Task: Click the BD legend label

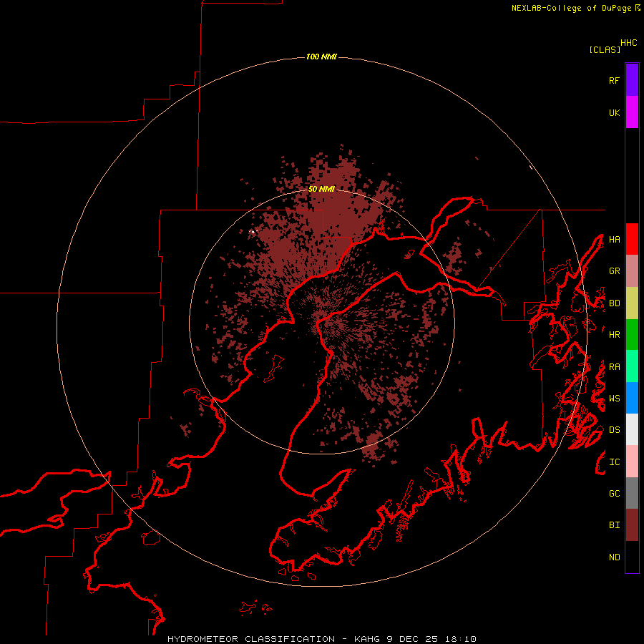Action: click(614, 303)
